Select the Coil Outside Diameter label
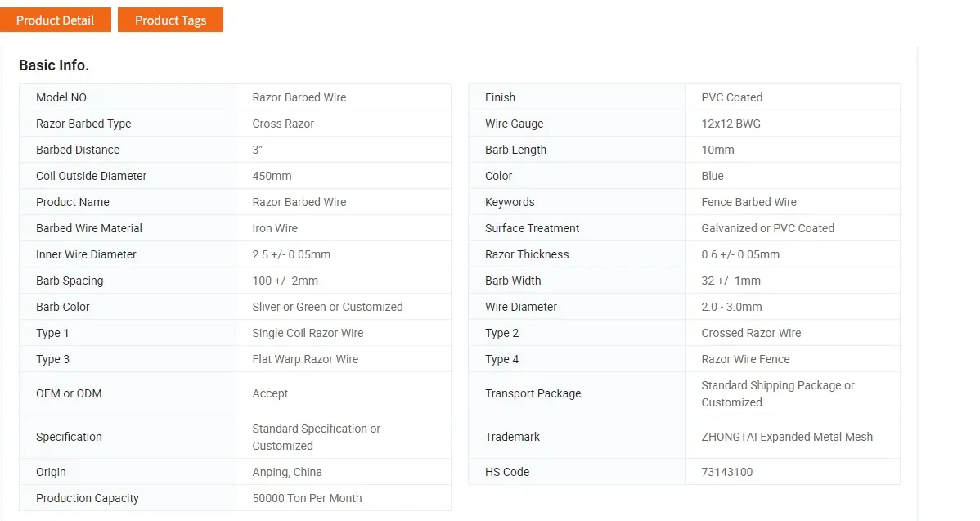Screen dimensions: 980x521 pos(92,176)
